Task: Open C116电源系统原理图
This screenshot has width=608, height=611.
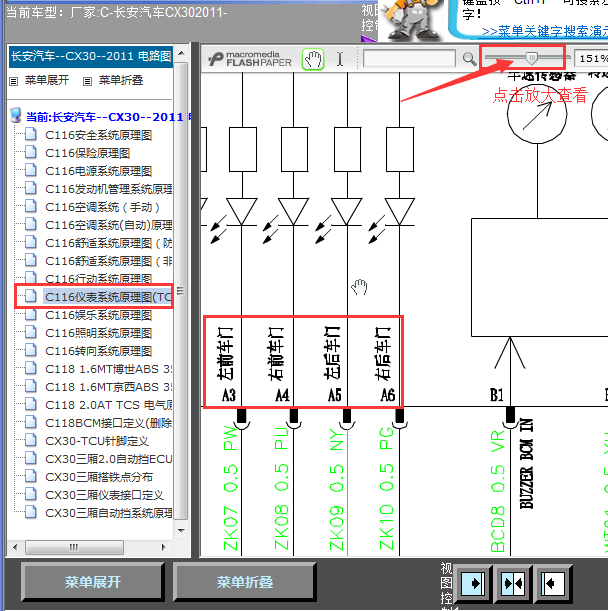Action: pyautogui.click(x=98, y=171)
